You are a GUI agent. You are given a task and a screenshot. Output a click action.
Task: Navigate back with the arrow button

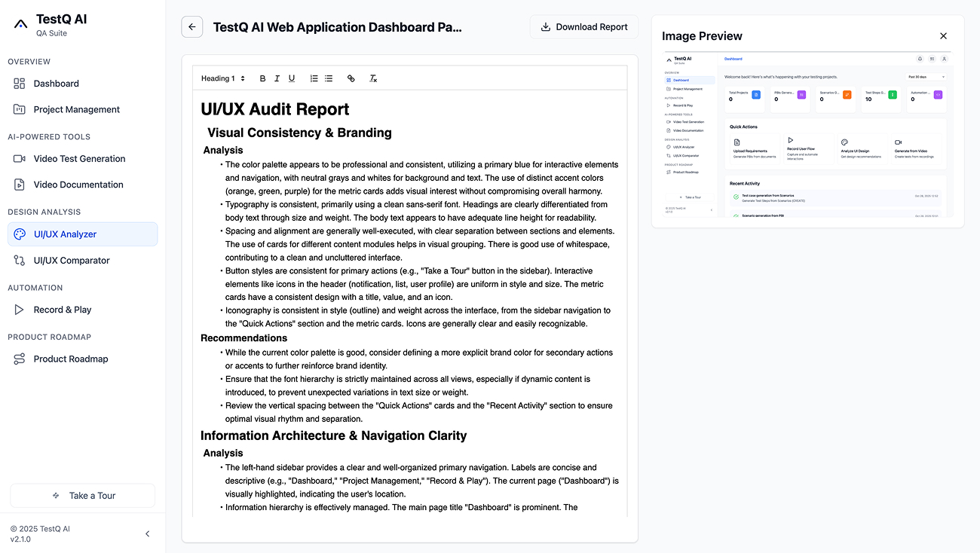tap(191, 26)
